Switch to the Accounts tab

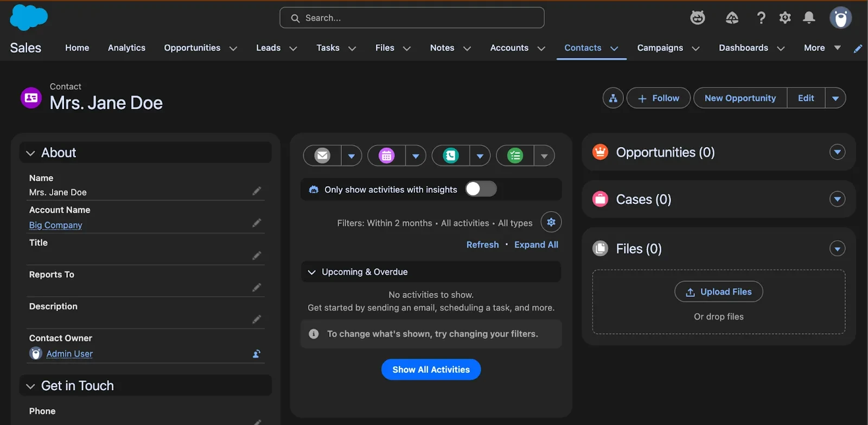(x=509, y=48)
